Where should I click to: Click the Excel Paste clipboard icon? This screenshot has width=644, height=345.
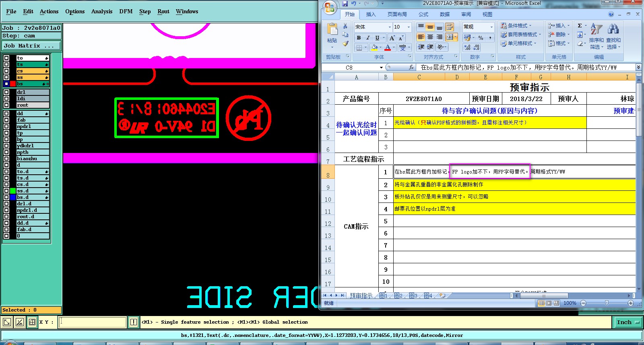(x=332, y=29)
